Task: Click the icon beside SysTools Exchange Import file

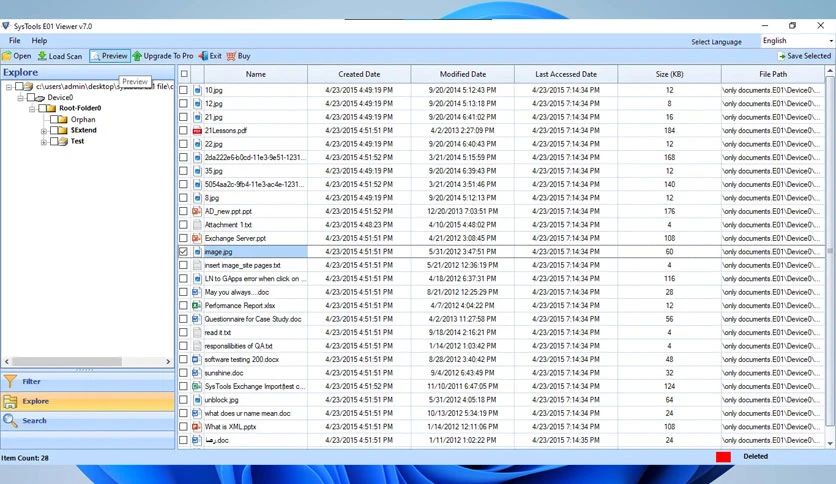Action: coord(197,386)
